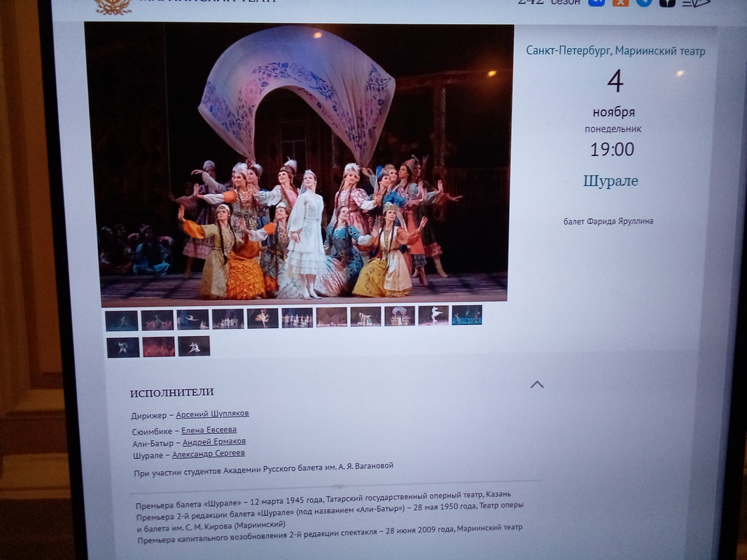Select the first thumbnail with lone dancer on teal

[x=122, y=321]
